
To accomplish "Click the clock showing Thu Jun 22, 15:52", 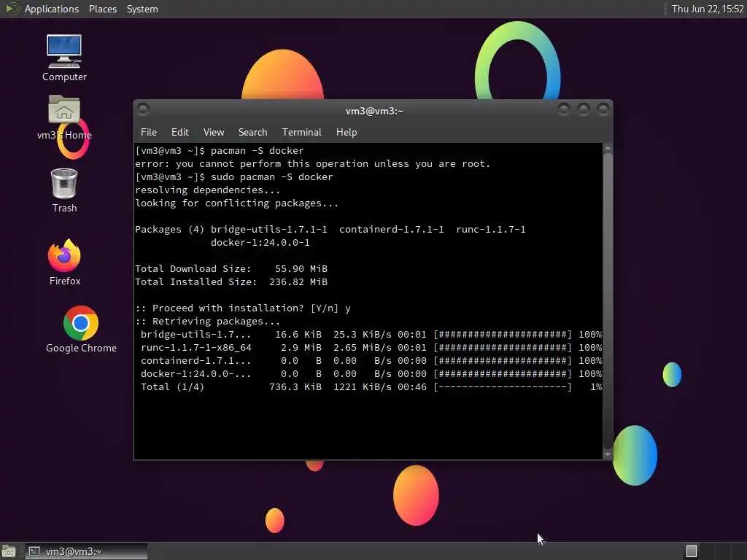I will [x=708, y=9].
